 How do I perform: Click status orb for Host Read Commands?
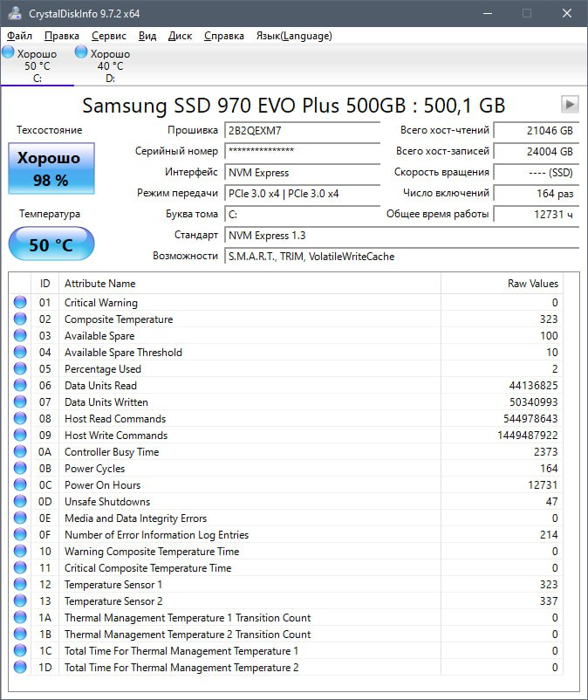(x=20, y=418)
